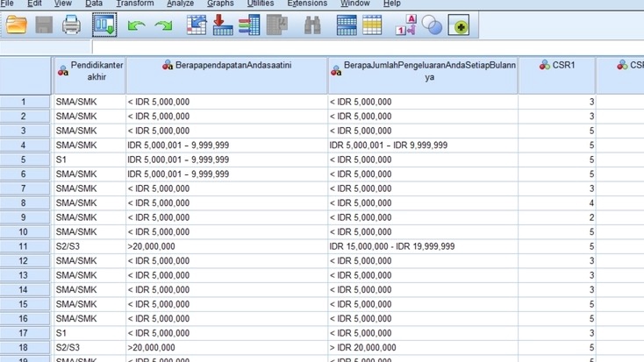Select row header 5
Image resolution: width=644 pixels, height=362 pixels.
click(x=25, y=160)
